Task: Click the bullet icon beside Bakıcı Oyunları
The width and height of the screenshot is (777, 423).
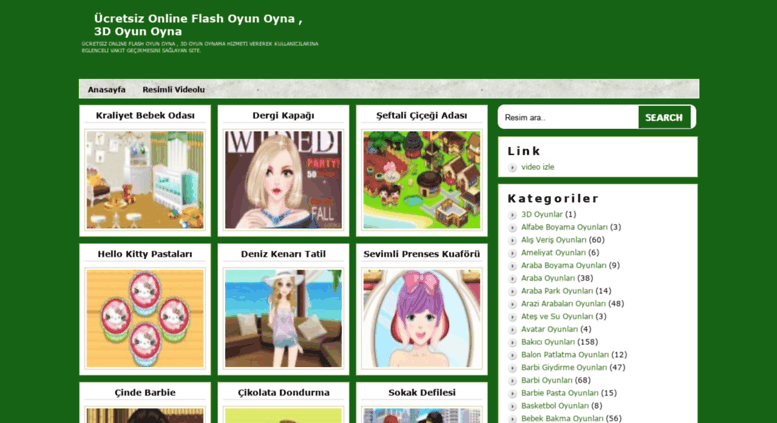Action: point(512,343)
